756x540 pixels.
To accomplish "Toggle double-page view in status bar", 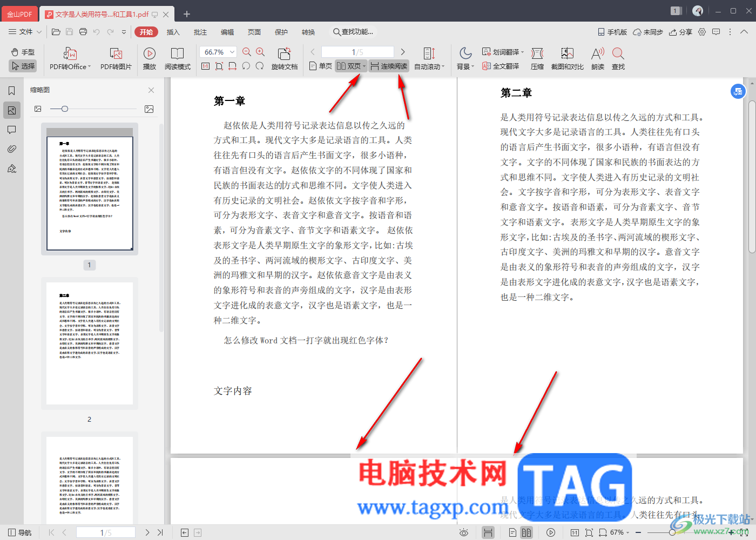I will click(526, 532).
